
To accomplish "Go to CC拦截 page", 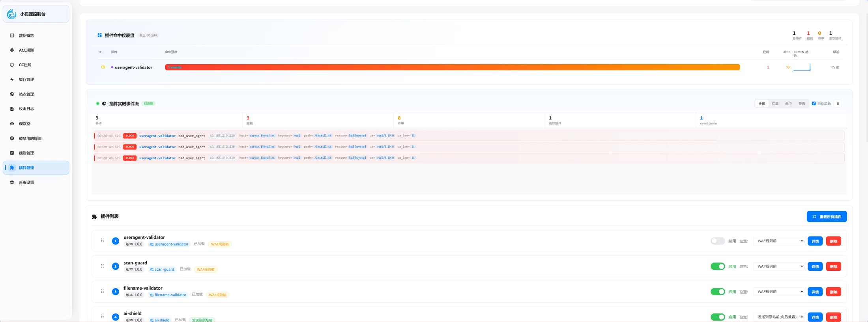I will pyautogui.click(x=36, y=65).
